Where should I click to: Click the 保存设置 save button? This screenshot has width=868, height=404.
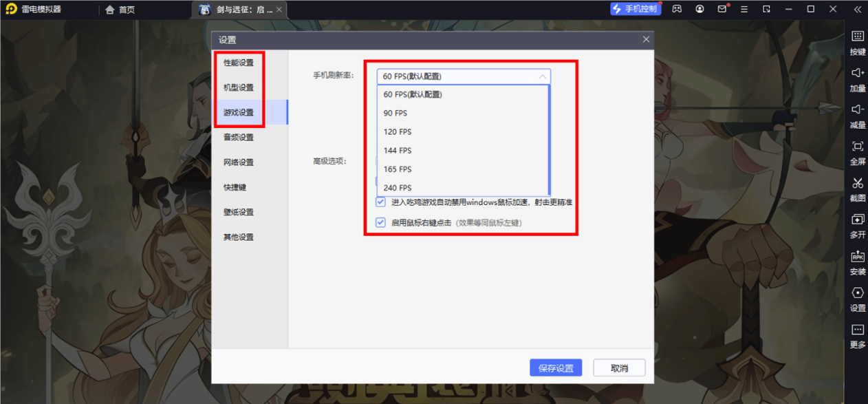(x=556, y=368)
